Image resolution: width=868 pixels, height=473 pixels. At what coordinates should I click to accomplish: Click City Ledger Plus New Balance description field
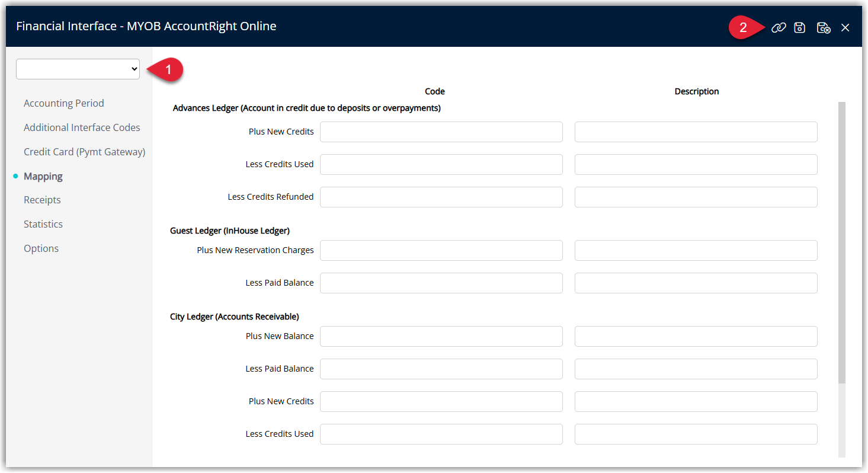(696, 336)
